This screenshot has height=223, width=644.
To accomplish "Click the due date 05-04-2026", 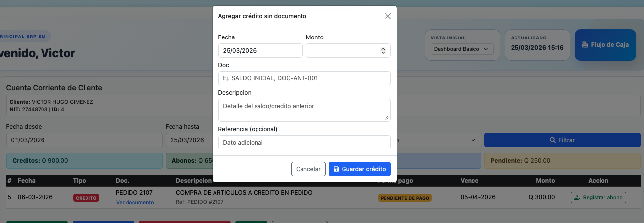I will click(478, 197).
